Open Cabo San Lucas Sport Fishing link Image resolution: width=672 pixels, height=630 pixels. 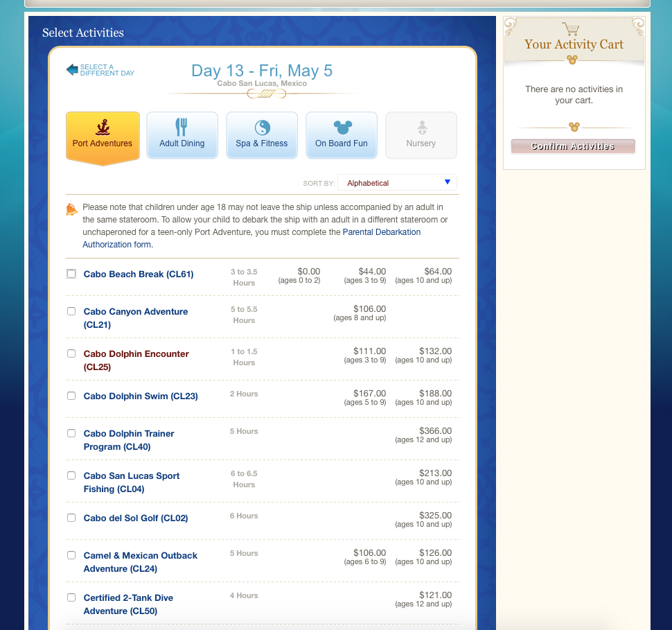tap(132, 482)
